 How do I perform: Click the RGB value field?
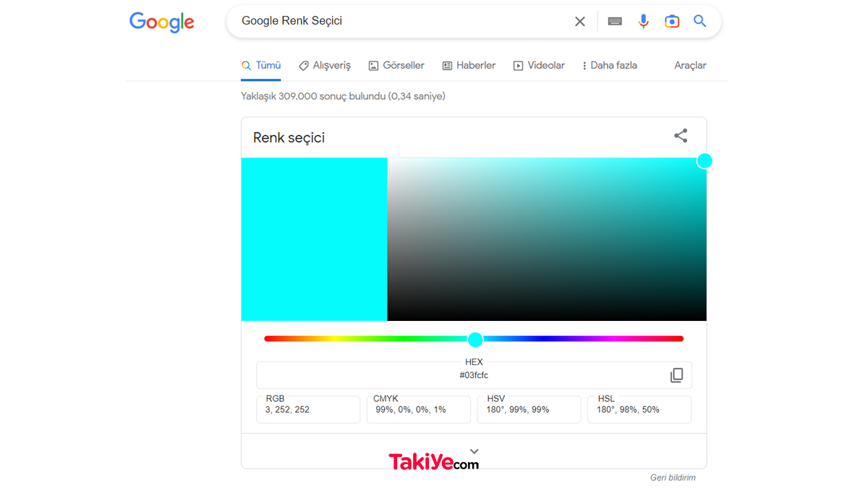308,409
